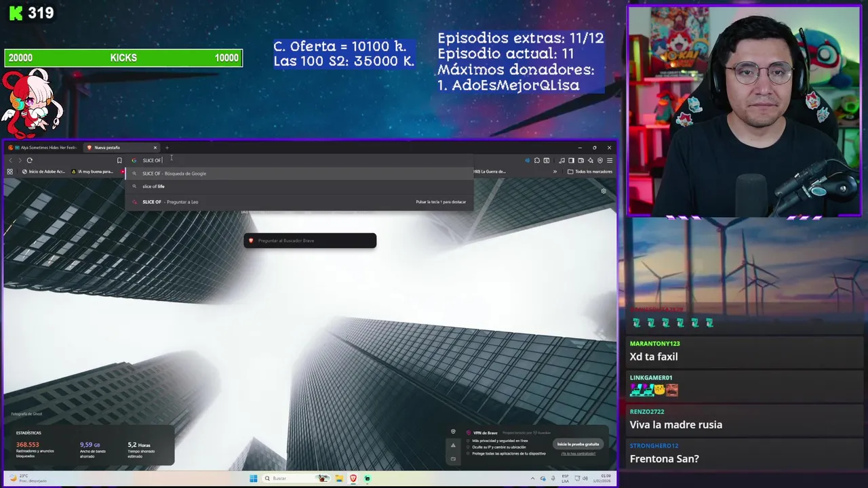Open Inicio de Adobe Acr... bookmark

tap(43, 171)
